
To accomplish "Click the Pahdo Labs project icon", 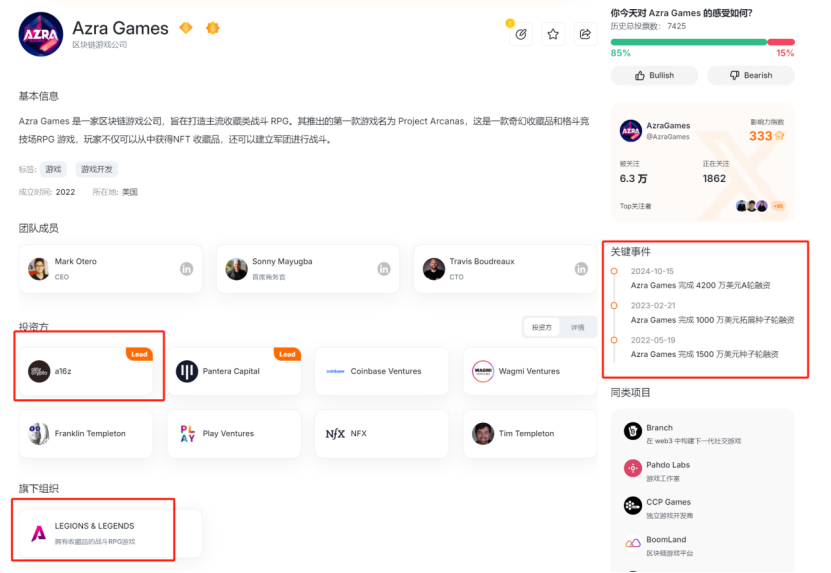I will [632, 469].
